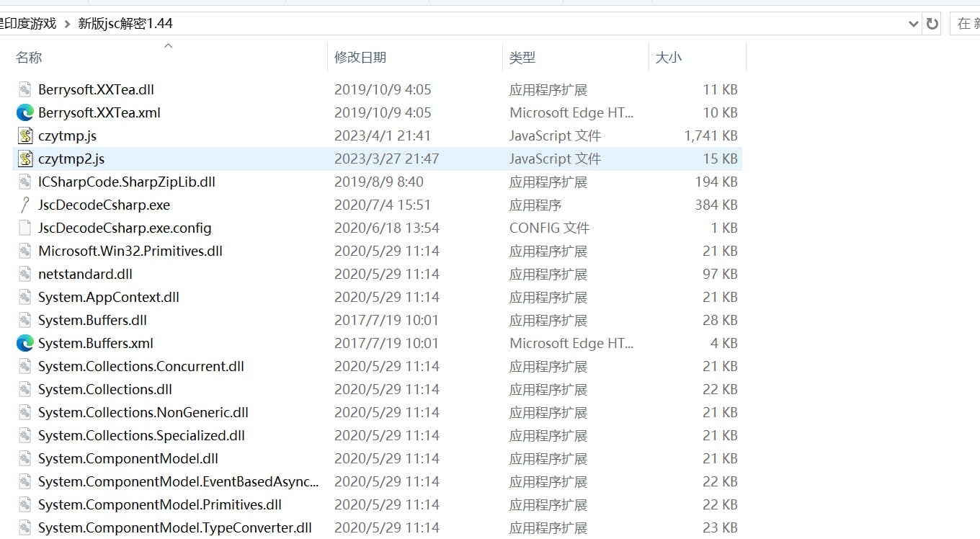The height and width of the screenshot is (539, 980).
Task: Click the System.Collections.NonGeneric.dll icon
Action: [x=25, y=412]
